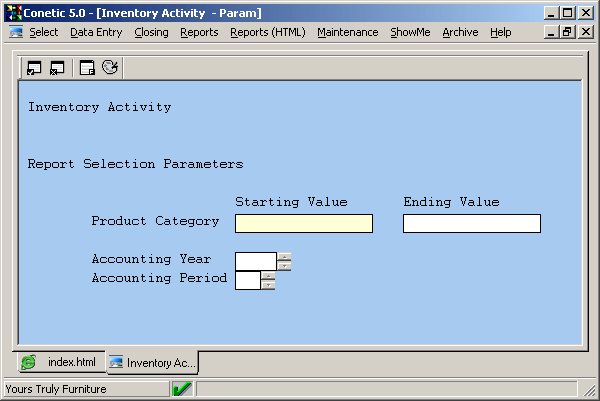Click the Product Category ending value field
600x401 pixels.
point(471,223)
